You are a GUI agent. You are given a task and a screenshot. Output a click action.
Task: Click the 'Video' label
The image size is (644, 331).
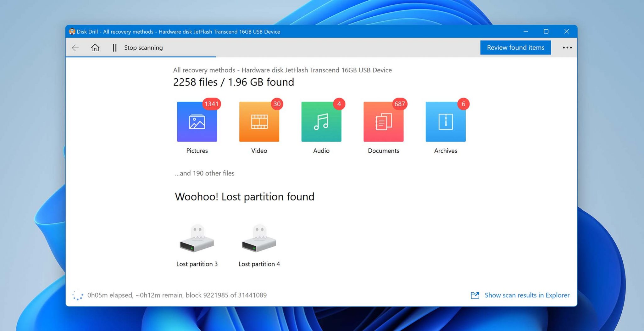pyautogui.click(x=259, y=151)
